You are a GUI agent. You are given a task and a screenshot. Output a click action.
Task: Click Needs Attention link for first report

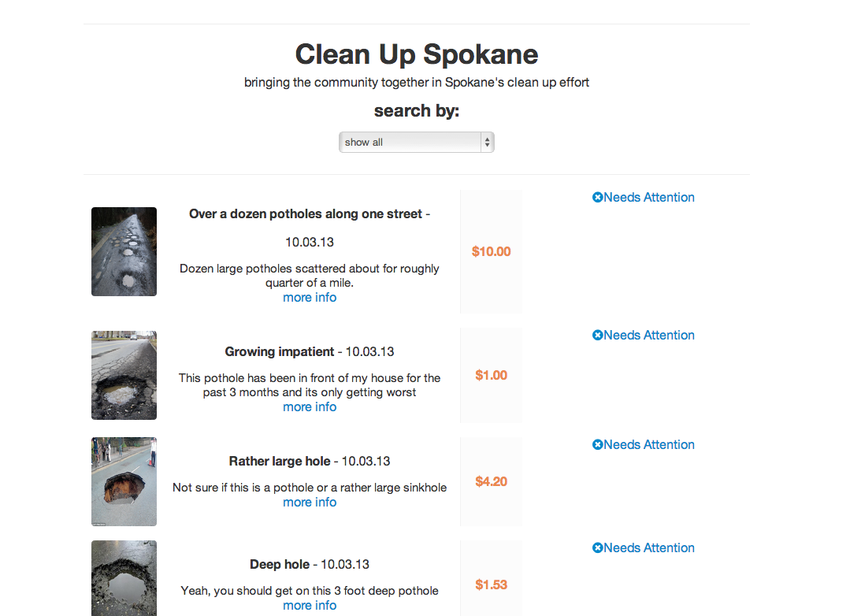(x=649, y=198)
